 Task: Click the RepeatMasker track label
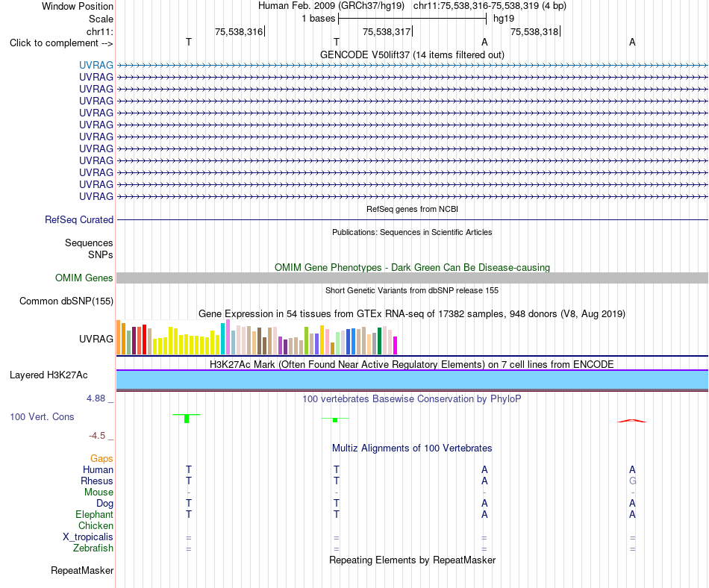pos(82,571)
